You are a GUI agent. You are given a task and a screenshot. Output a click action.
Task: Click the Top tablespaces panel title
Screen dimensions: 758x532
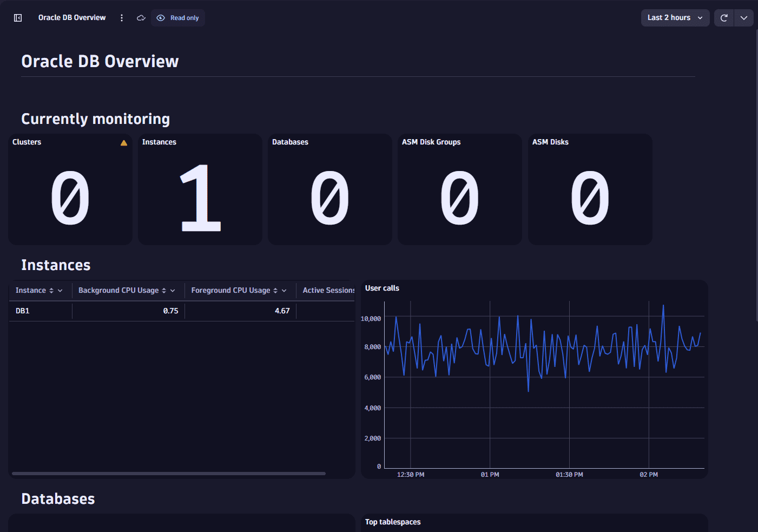click(x=393, y=522)
